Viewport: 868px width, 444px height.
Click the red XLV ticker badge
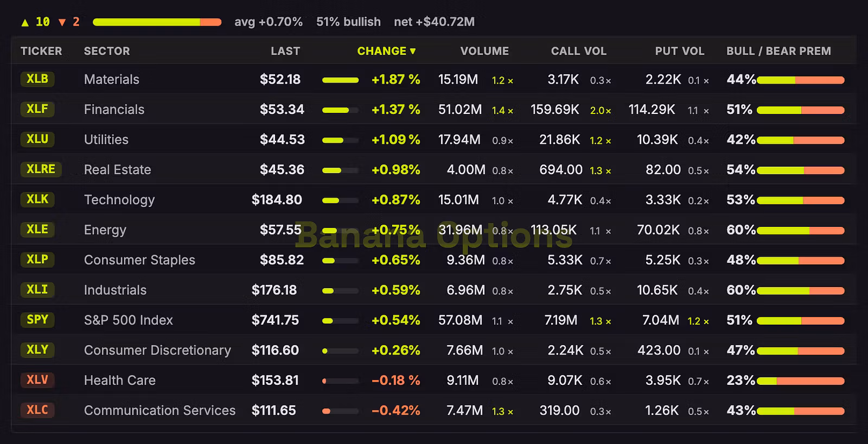tap(37, 379)
